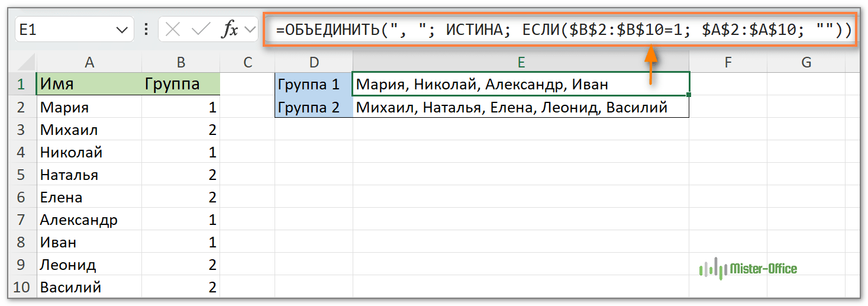Select row 4 header
The height and width of the screenshot is (306, 868).
tap(22, 152)
